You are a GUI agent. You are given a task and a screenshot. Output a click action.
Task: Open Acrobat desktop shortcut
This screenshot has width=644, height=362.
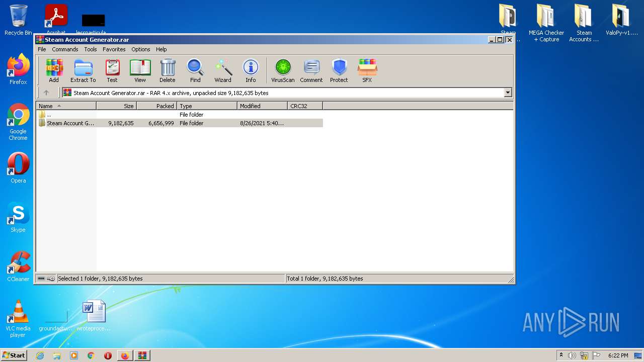(56, 19)
